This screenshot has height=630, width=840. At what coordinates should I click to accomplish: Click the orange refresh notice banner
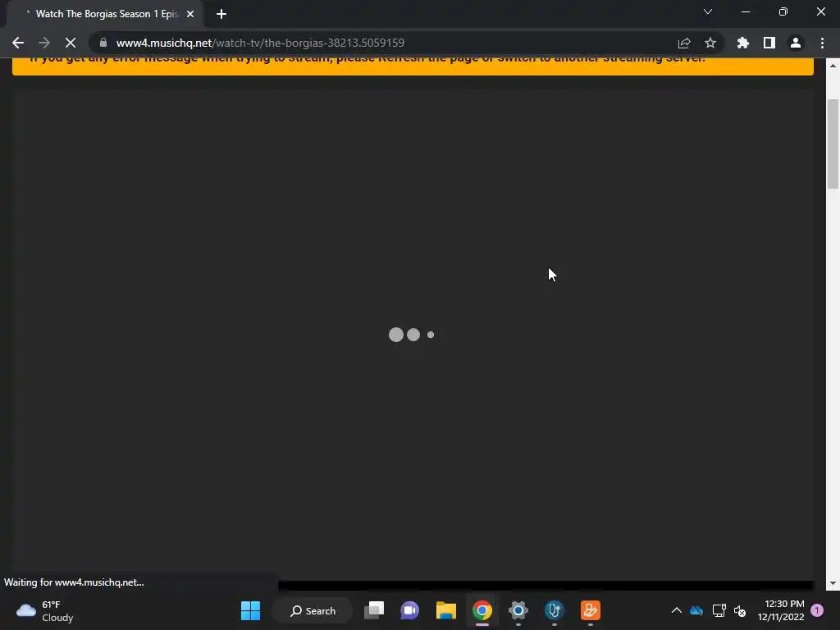click(413, 66)
